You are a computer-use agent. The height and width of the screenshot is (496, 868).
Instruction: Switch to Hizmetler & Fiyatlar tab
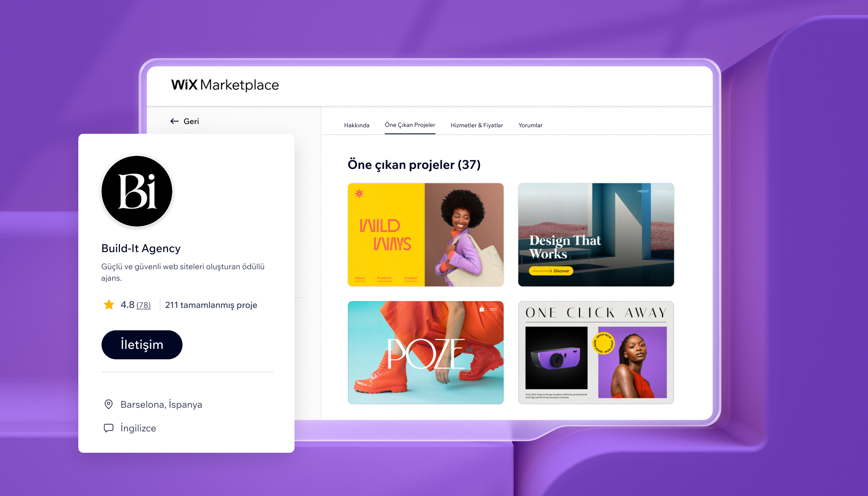tap(476, 125)
